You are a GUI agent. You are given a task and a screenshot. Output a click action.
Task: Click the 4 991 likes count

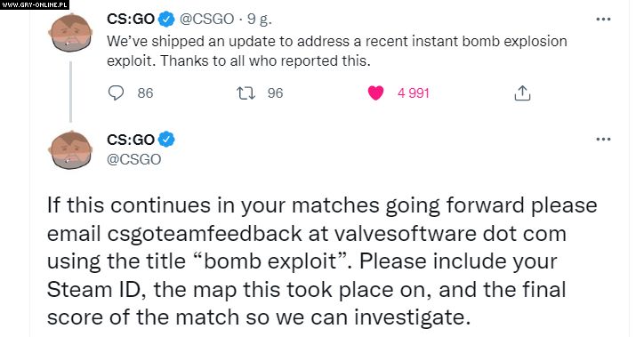pyautogui.click(x=414, y=93)
